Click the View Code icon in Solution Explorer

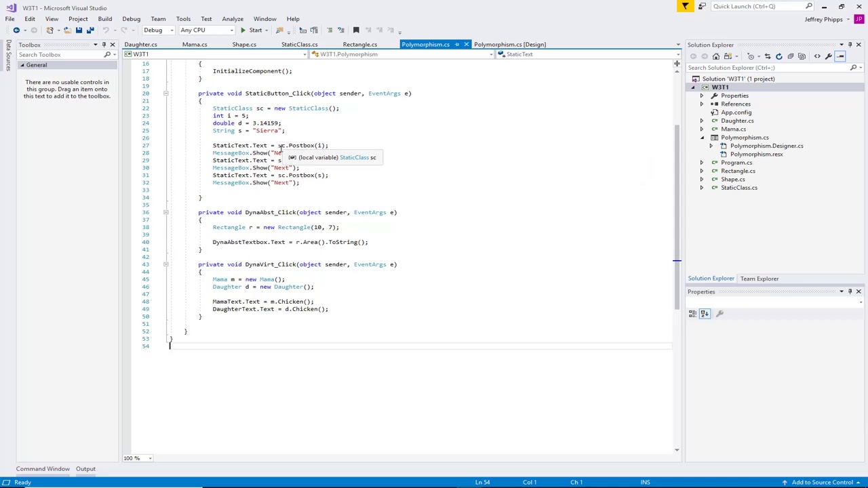point(817,56)
